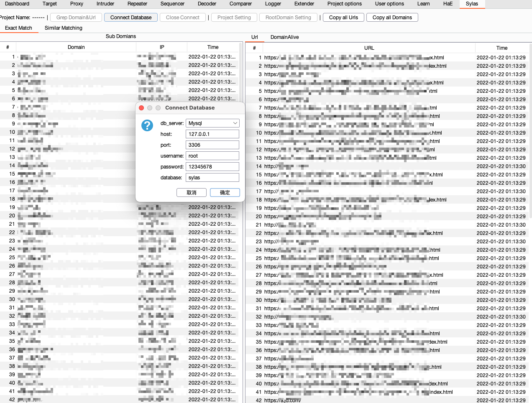
Task: Confirm with the 确定 button
Action: (x=225, y=193)
